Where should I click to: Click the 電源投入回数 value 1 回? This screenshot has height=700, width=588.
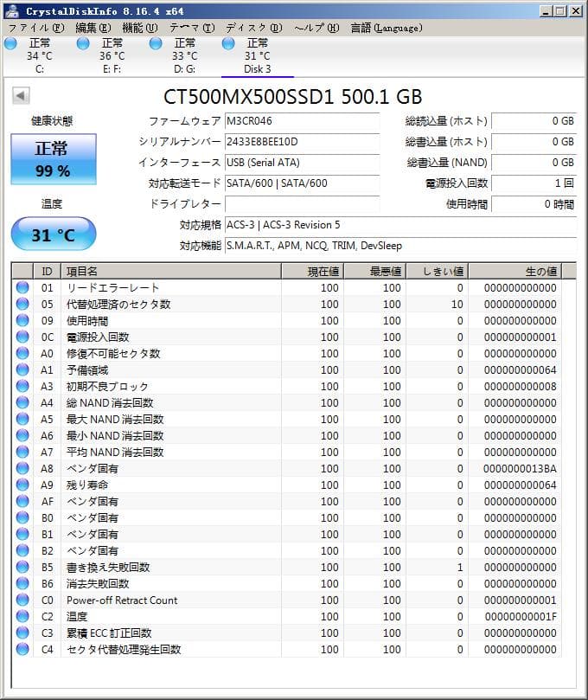coord(534,183)
